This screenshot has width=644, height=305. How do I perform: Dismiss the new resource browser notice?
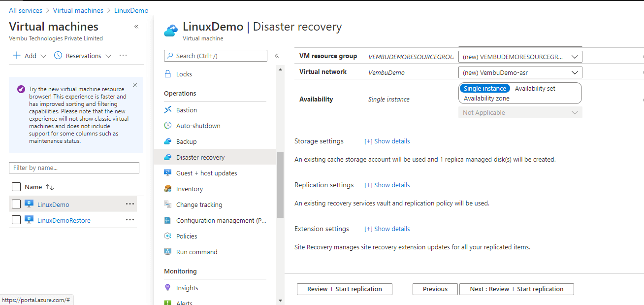pos(135,85)
